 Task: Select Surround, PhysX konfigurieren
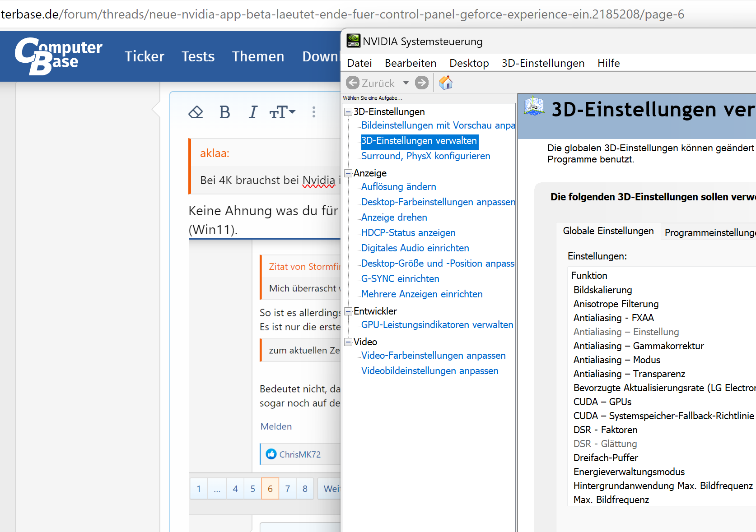[425, 156]
